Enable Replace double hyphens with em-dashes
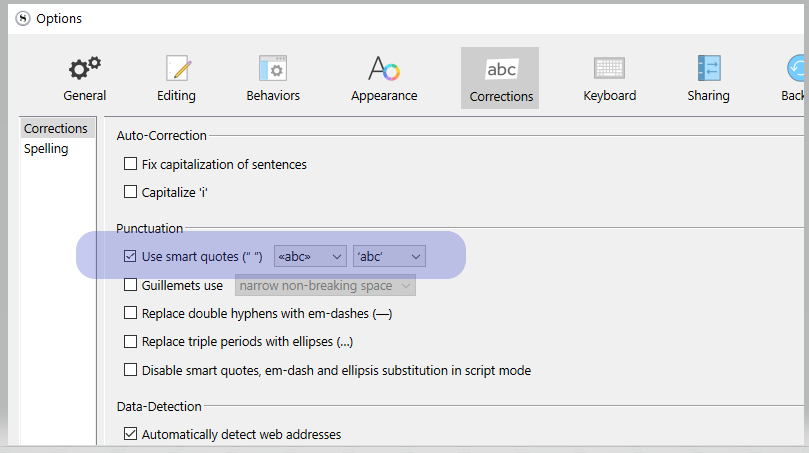Image resolution: width=809 pixels, height=453 pixels. click(x=131, y=313)
